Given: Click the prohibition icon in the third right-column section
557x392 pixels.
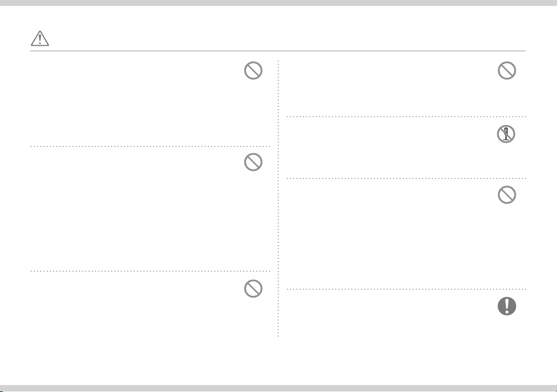Looking at the screenshot, I should (507, 195).
